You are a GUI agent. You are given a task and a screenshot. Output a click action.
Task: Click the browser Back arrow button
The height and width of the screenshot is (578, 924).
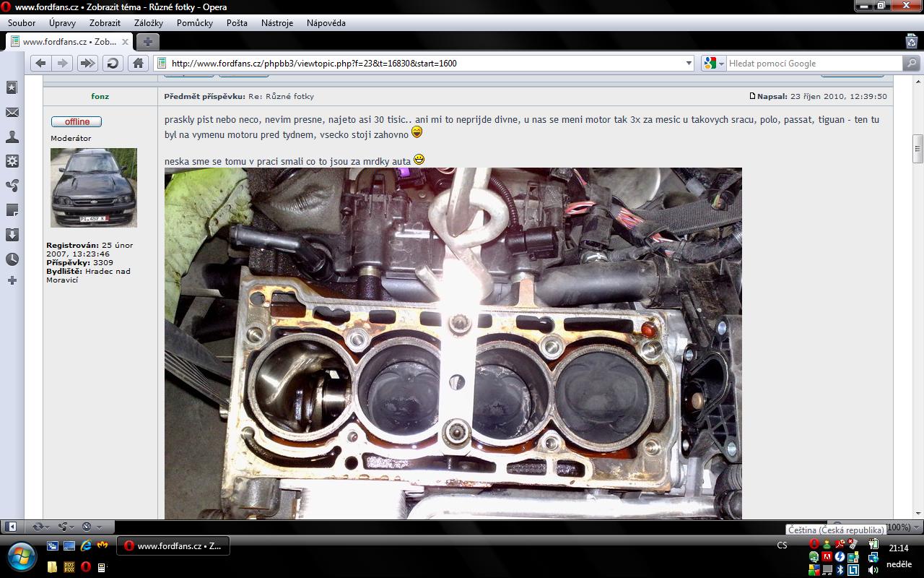[41, 64]
